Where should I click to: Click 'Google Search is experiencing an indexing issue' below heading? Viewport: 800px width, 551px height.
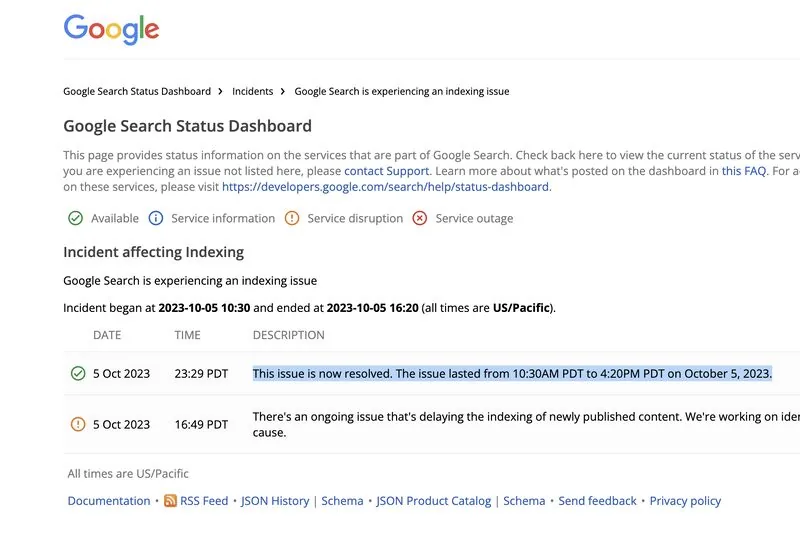pos(190,281)
